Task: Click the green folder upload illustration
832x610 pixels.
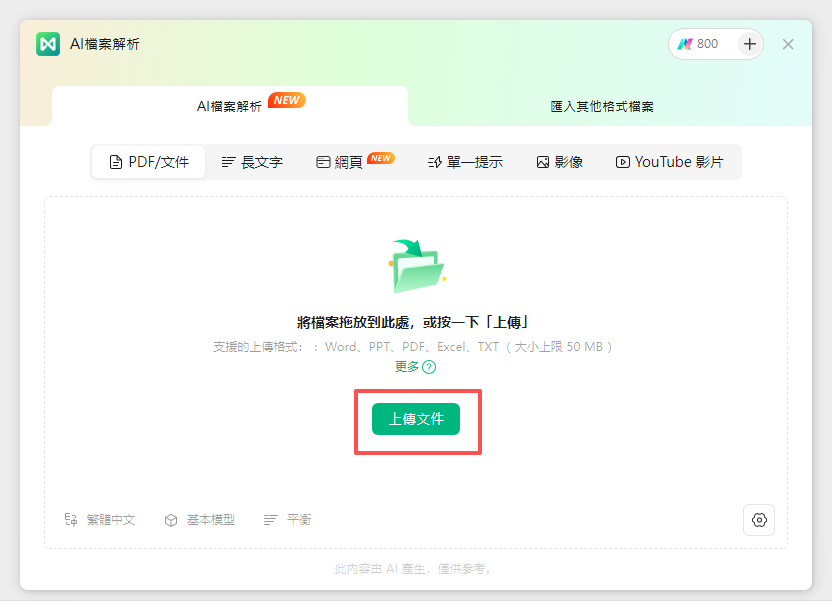Action: pyautogui.click(x=416, y=266)
